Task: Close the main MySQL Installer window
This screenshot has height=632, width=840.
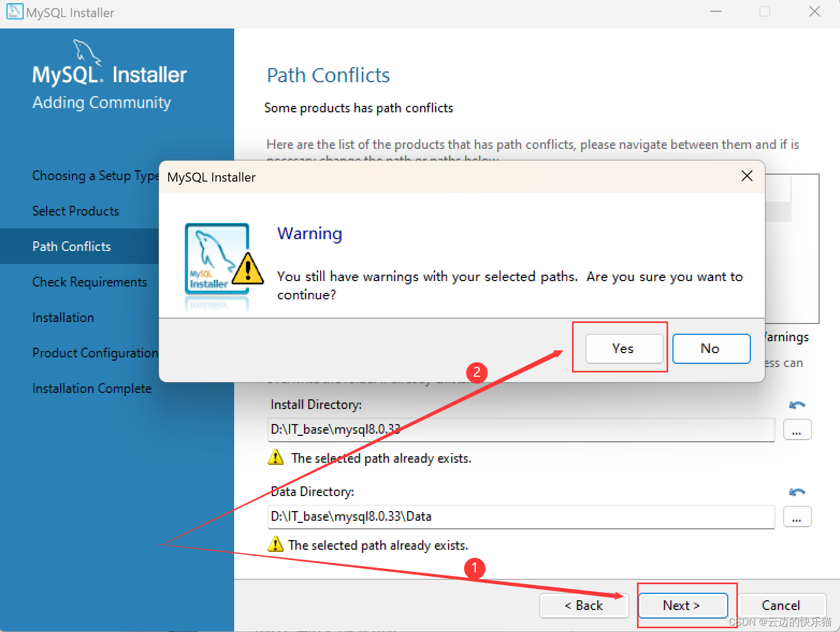Action: coord(815,12)
